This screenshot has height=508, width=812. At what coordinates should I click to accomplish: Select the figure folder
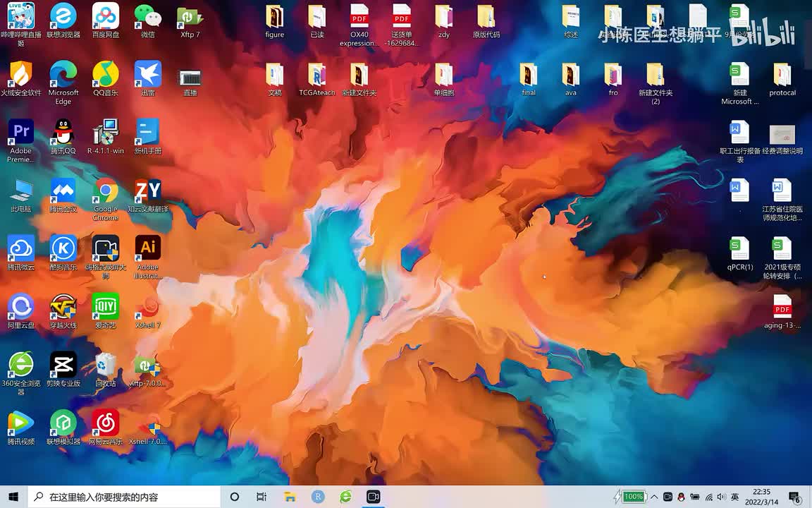click(x=274, y=20)
